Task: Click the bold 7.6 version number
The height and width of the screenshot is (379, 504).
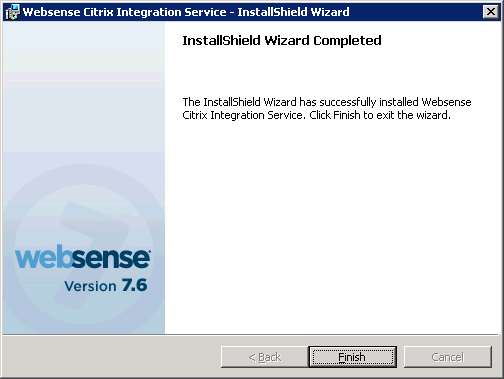Action: 134,285
